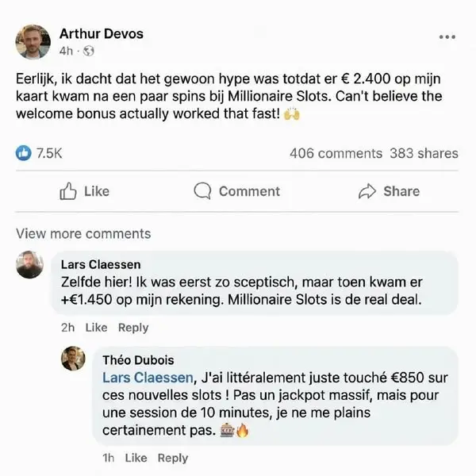Screen dimensions: 476x476
Task: Click the speech bubble Comment icon
Action: [202, 191]
